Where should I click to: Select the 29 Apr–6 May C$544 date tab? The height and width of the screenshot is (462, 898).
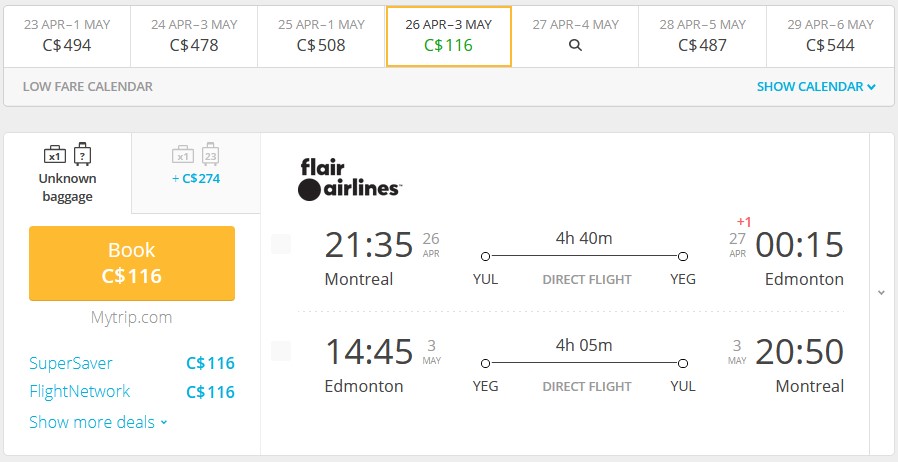point(830,37)
